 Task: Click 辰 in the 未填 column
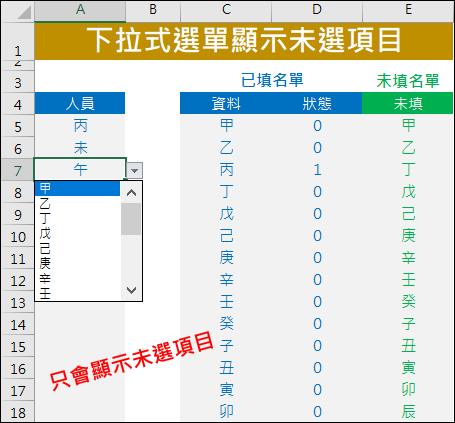(408, 411)
